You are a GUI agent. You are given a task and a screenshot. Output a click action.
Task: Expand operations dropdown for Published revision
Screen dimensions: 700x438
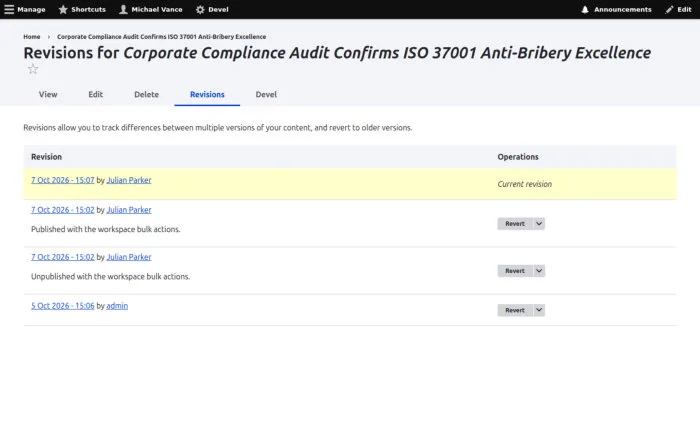539,224
